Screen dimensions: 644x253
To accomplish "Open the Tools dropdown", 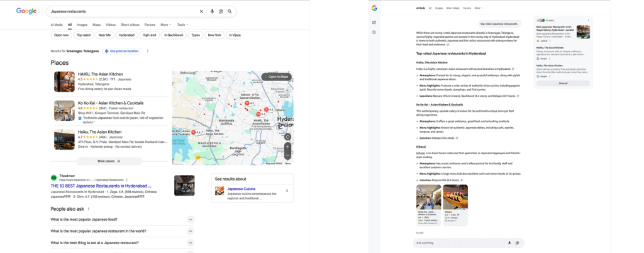I will pyautogui.click(x=182, y=25).
